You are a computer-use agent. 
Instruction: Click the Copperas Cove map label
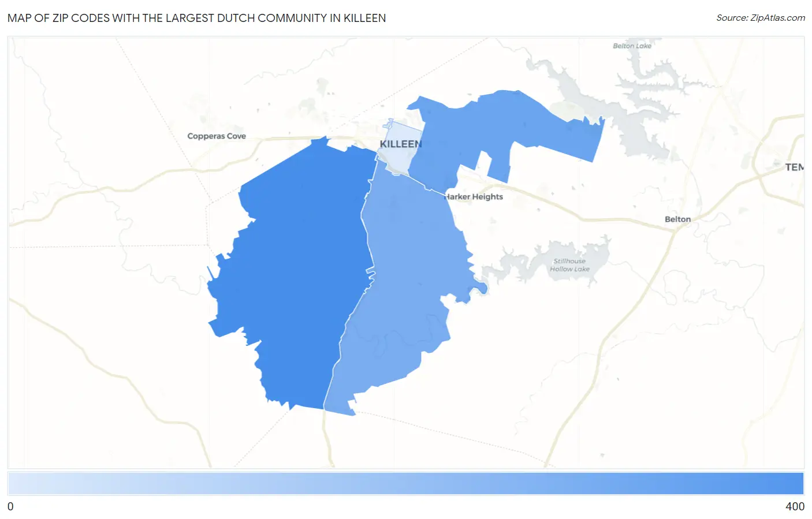pos(217,136)
